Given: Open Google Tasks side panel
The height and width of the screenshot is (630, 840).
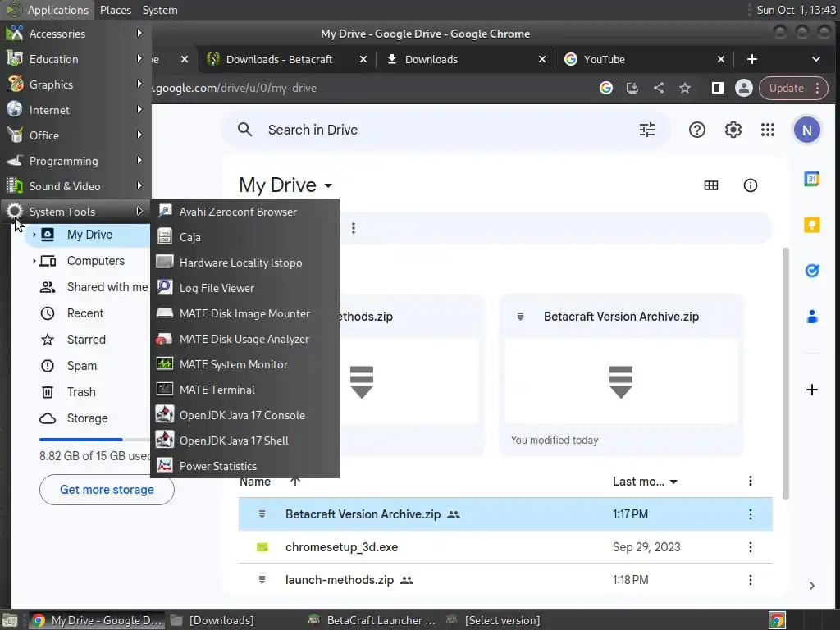Looking at the screenshot, I should click(812, 271).
